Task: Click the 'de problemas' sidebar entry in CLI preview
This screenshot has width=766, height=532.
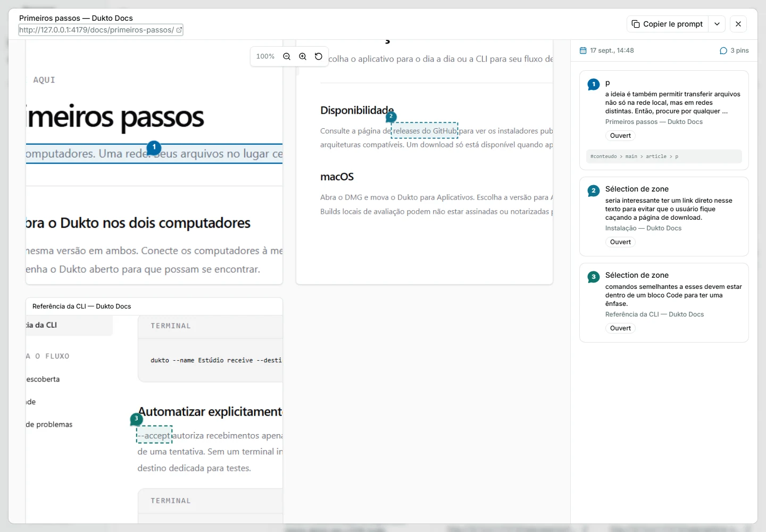Action: [x=49, y=425]
